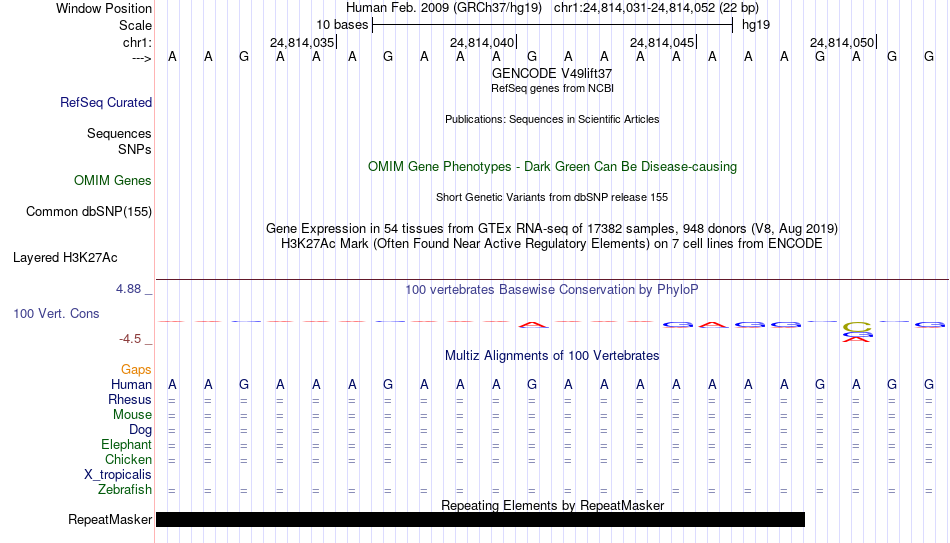Click Publications: Sequences in Scientific Articles title
The width and height of the screenshot is (950, 543).
click(552, 119)
